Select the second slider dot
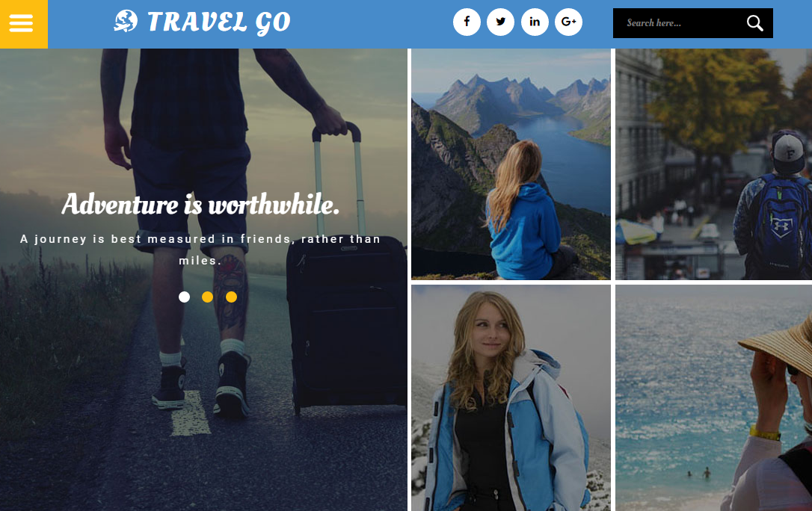812x511 pixels. (x=207, y=297)
